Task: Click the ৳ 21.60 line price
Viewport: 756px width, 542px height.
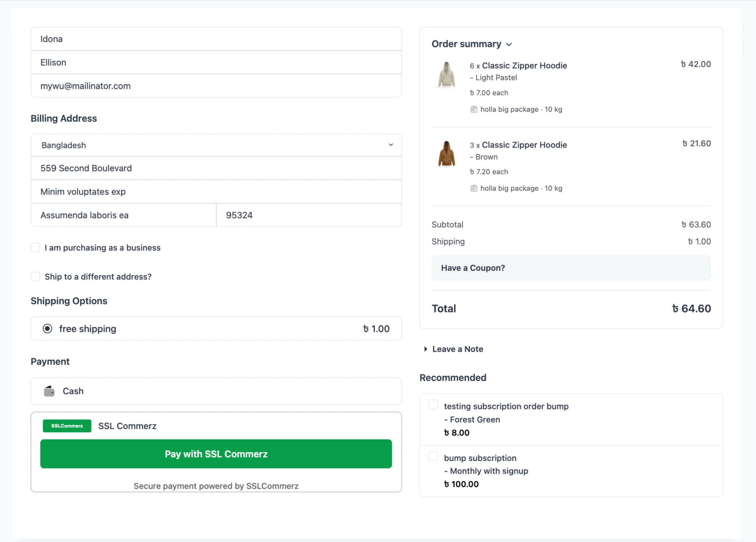Action: tap(696, 144)
